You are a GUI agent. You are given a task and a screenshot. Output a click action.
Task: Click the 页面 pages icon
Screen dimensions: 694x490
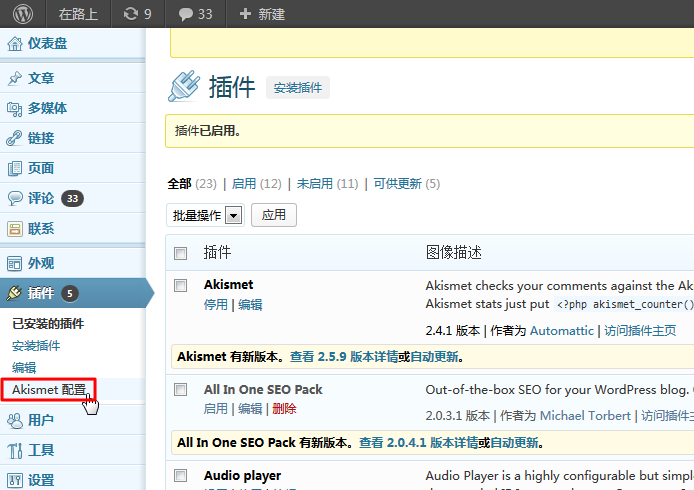[15, 168]
